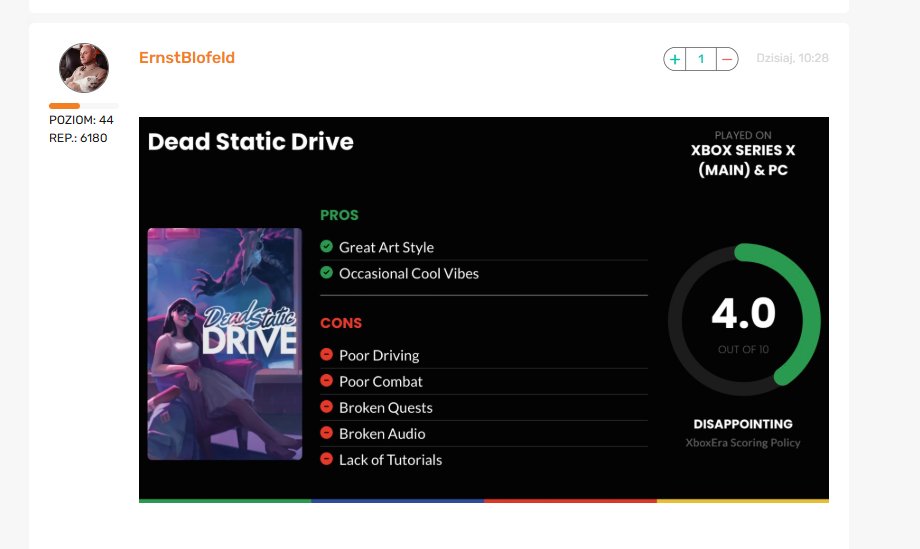
Task: Click the PROS heading
Action: (339, 215)
